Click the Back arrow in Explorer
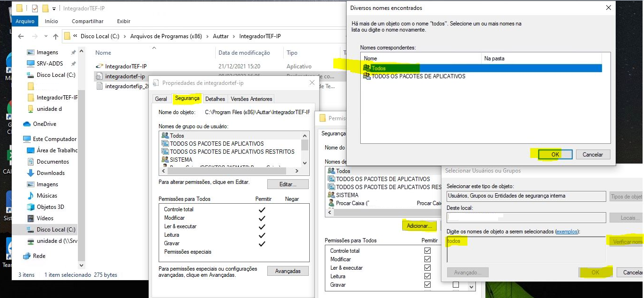Viewport: 644px width, 298px height. click(x=21, y=36)
